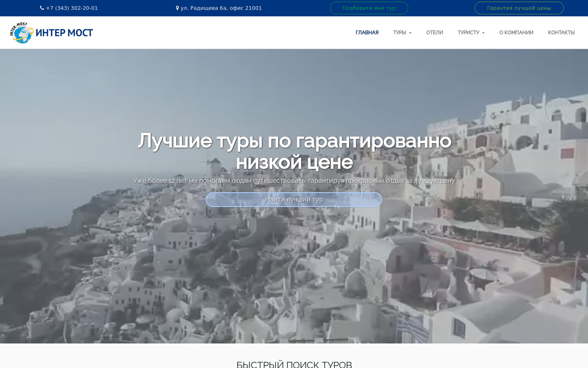
Task: Expand the ТУРИСТУ dropdown menu
Action: point(471,33)
